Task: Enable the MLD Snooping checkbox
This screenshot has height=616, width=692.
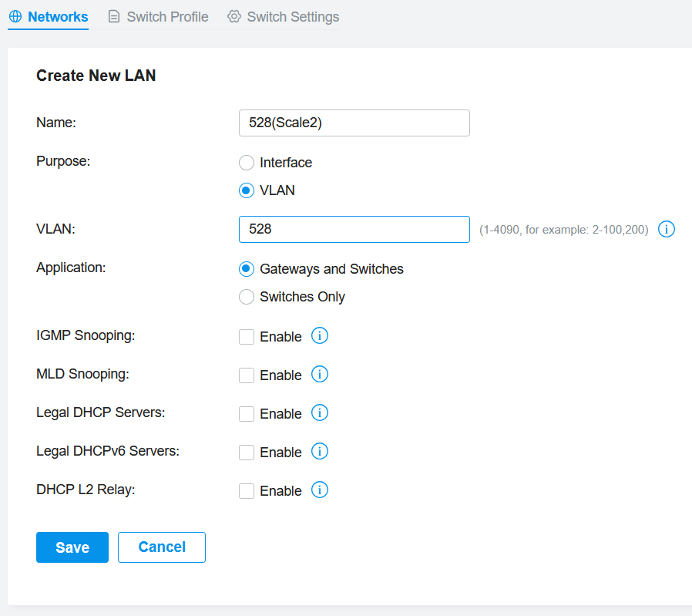Action: pyautogui.click(x=247, y=375)
